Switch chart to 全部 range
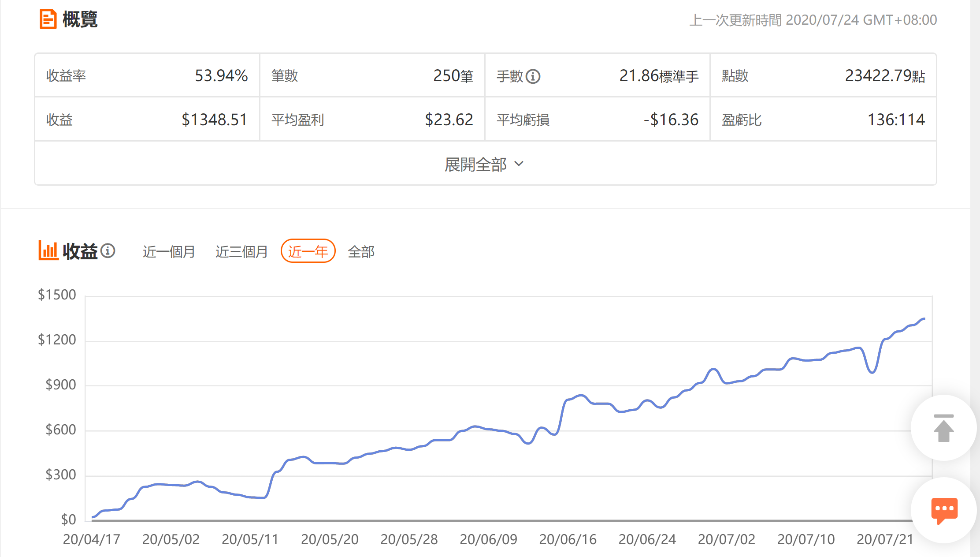Screen dimensions: 980x557 (361, 251)
